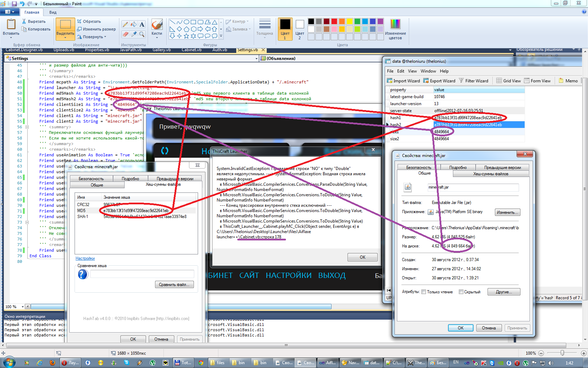Click the volume speaker icon in the tray
This screenshot has height=368, width=588.
(x=551, y=363)
